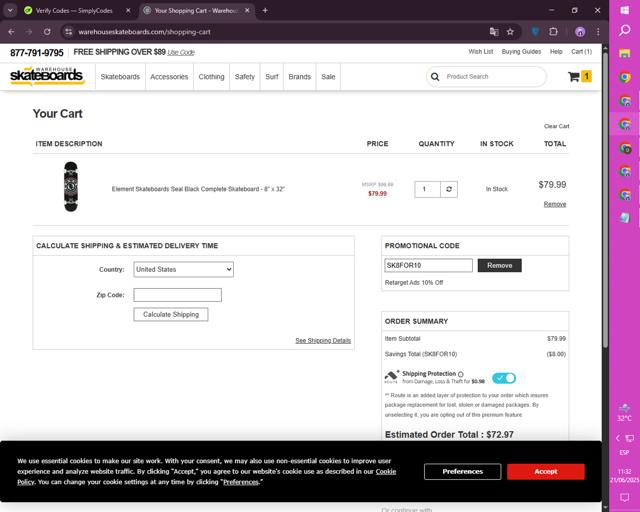This screenshot has height=512, width=640.
Task: Remove the Element skateboard from cart
Action: (555, 204)
